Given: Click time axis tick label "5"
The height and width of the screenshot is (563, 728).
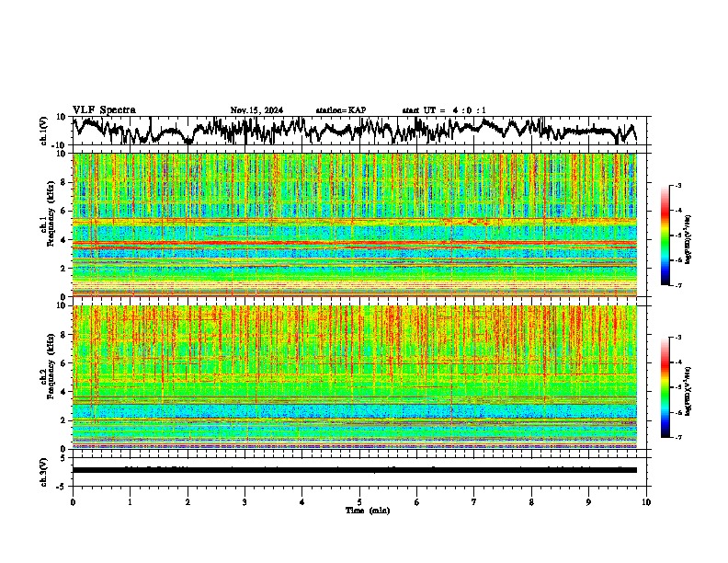Looking at the screenshot, I should [359, 502].
